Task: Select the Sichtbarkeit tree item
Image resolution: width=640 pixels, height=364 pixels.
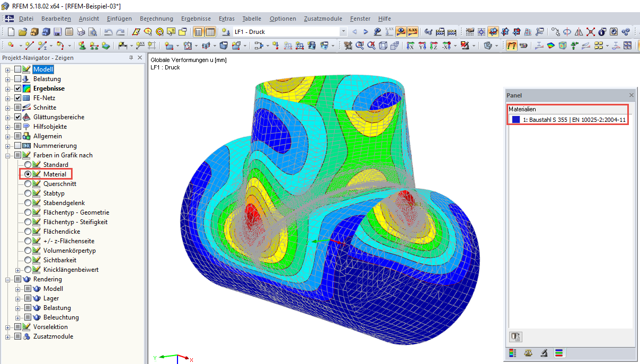Action: tap(60, 260)
